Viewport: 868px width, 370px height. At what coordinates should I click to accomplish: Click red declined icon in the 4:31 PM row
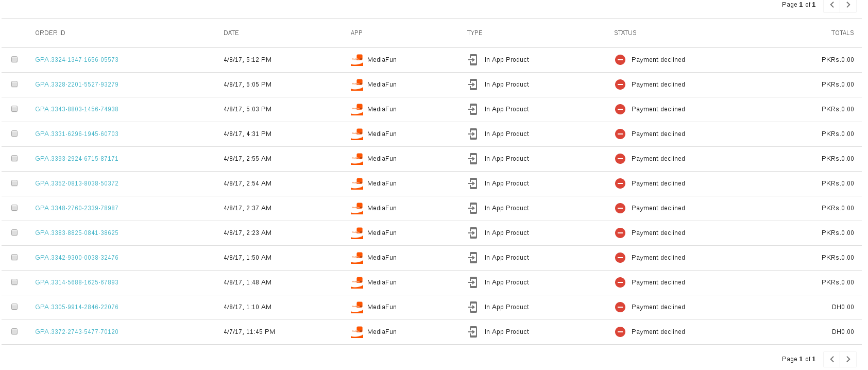(x=620, y=134)
